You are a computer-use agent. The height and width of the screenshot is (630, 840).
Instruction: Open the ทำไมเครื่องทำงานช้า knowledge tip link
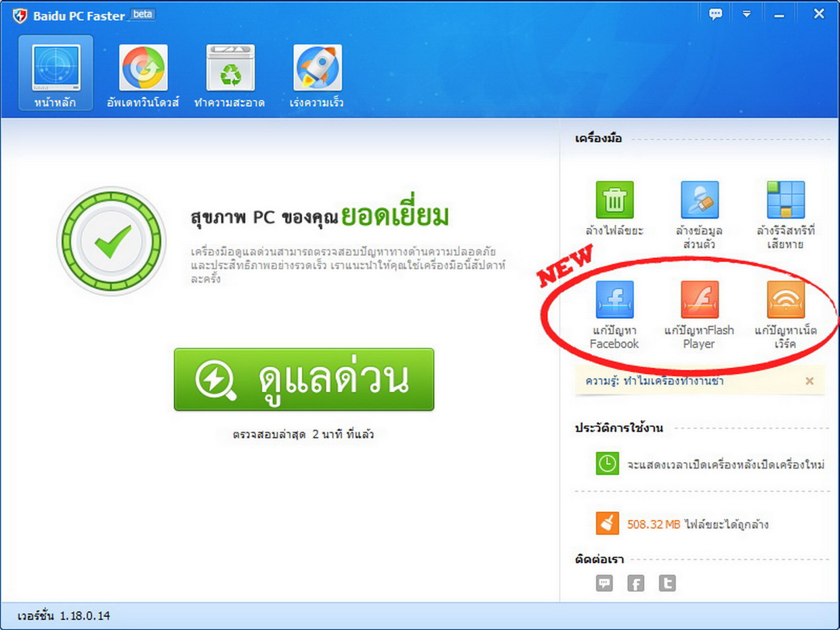(x=673, y=381)
